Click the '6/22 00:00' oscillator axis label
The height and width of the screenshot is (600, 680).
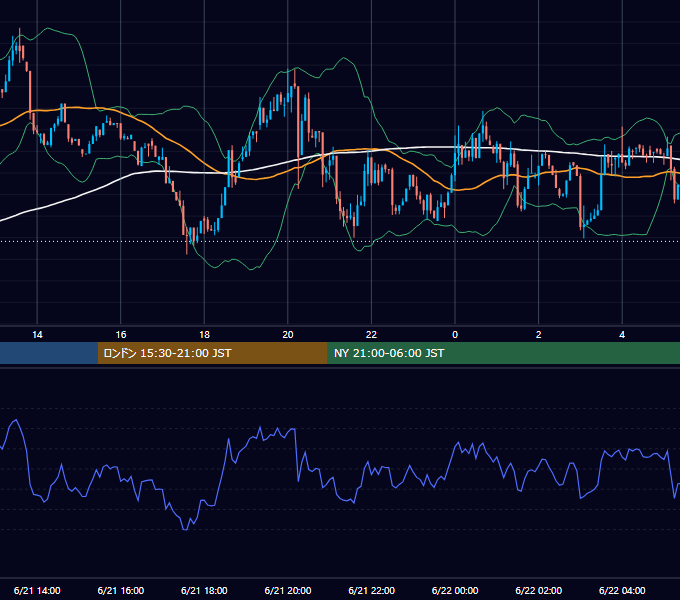pyautogui.click(x=455, y=590)
